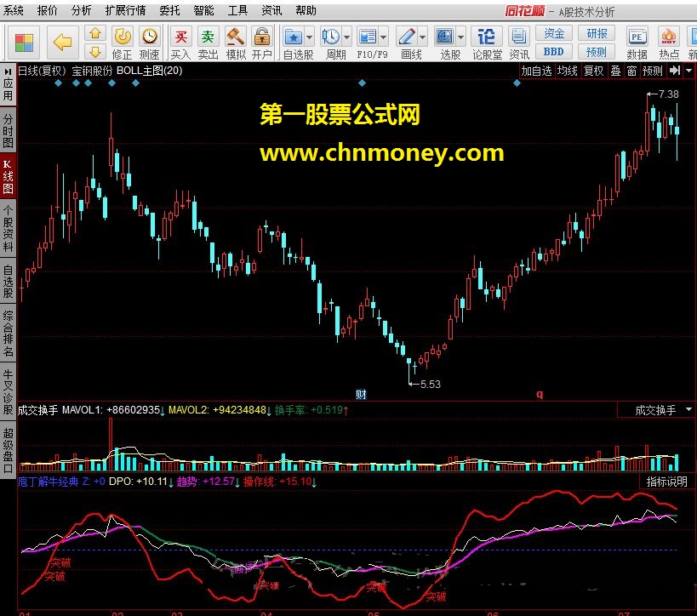Viewport: 697px width, 616px height.
Task: Open the 智能 menu
Action: [203, 9]
